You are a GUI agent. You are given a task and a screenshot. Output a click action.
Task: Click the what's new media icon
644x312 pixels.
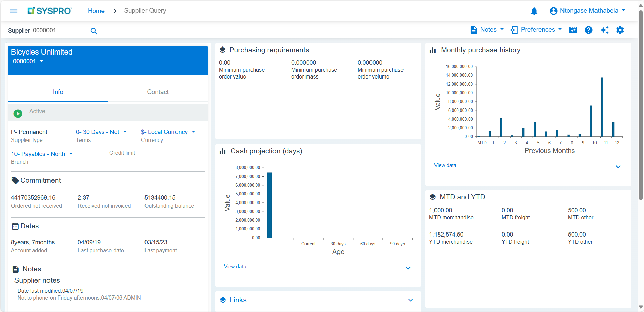pos(573,30)
